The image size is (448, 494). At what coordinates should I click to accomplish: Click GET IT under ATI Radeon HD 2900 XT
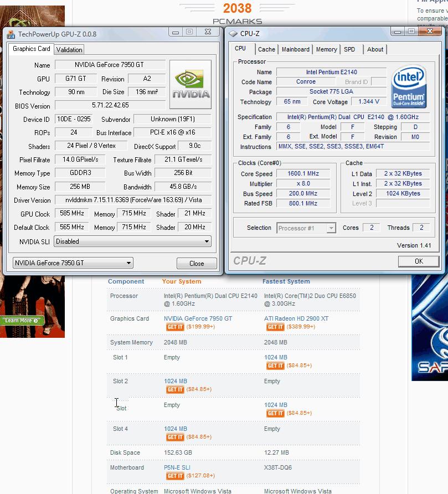(x=275, y=327)
